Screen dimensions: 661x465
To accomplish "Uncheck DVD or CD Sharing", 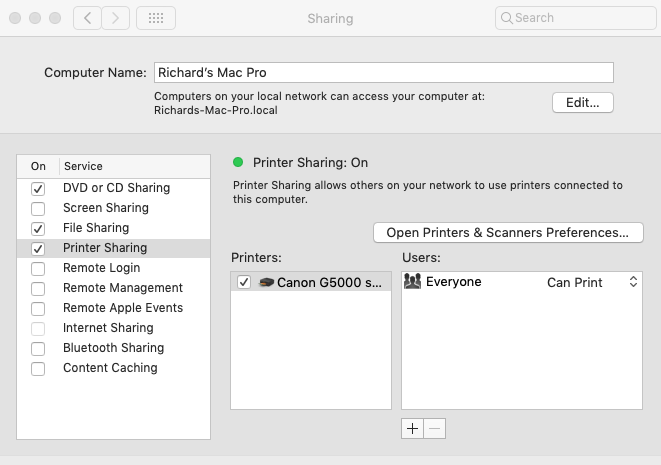I will pyautogui.click(x=38, y=188).
